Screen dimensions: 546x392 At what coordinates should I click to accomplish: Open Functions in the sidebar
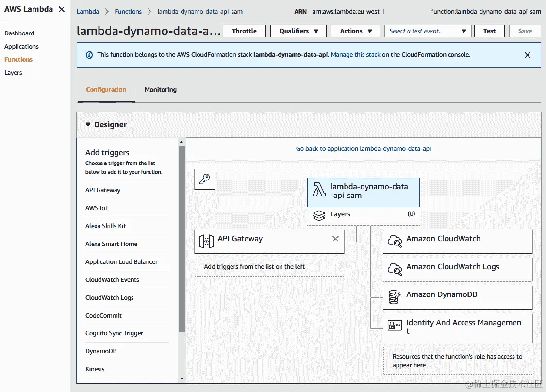(18, 60)
